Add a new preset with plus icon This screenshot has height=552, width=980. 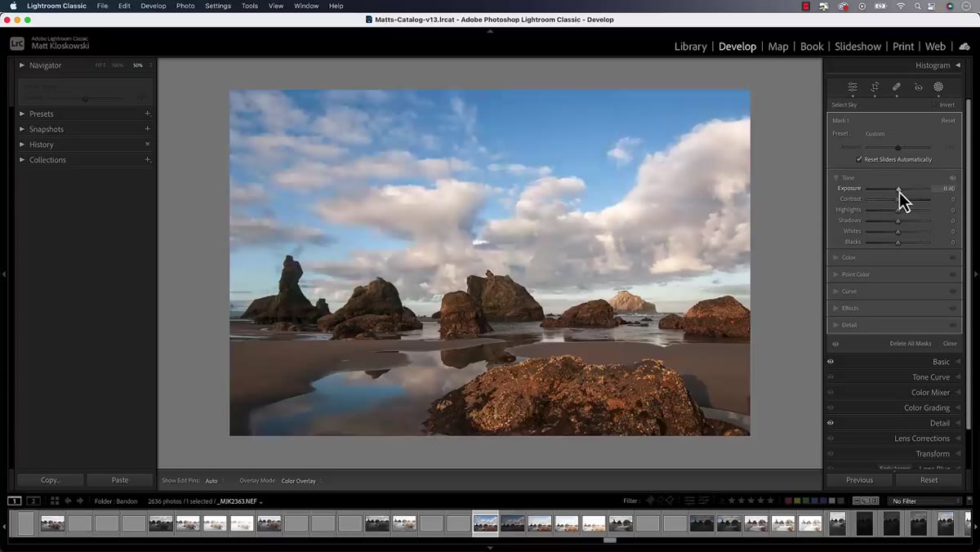click(148, 114)
